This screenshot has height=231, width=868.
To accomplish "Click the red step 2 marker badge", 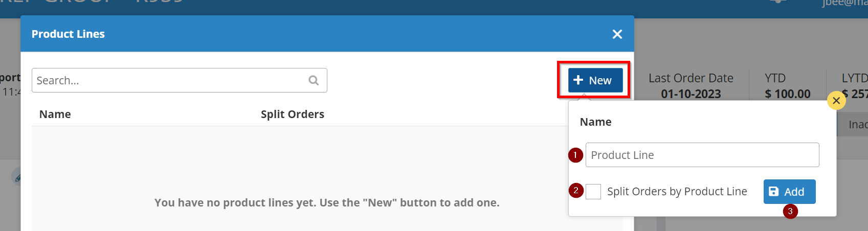I will coord(576,191).
